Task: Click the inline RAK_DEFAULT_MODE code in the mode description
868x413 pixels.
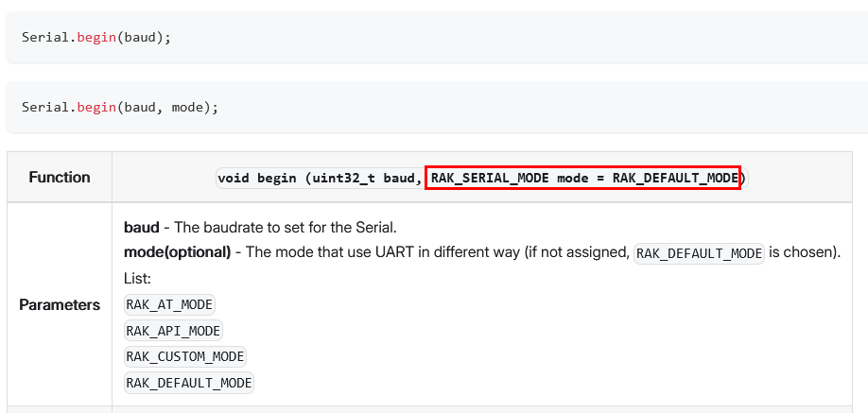Action: click(x=699, y=253)
